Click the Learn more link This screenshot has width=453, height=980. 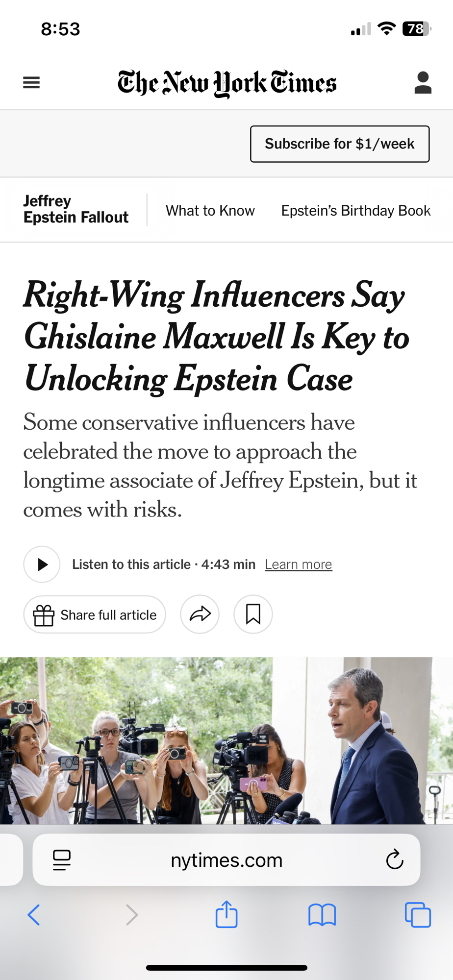pos(299,564)
